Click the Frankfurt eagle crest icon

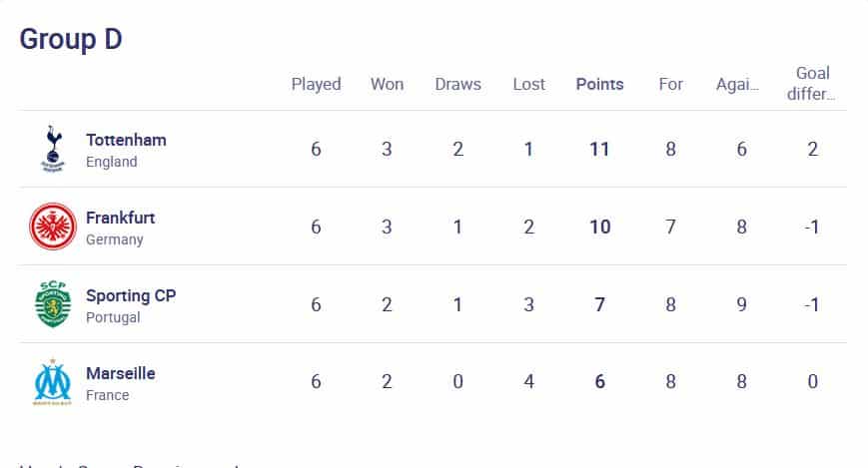click(53, 227)
